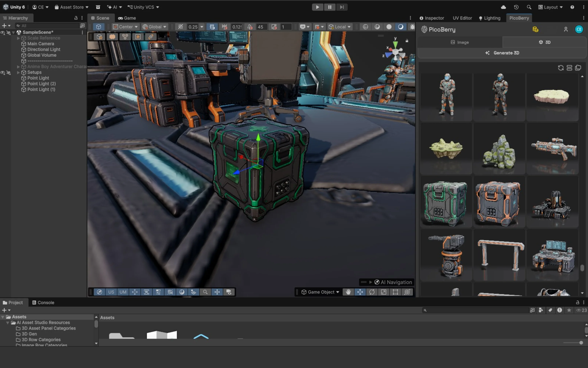The image size is (588, 368).
Task: Click the orange cube icon in the scene overlay
Action: [x=112, y=37]
